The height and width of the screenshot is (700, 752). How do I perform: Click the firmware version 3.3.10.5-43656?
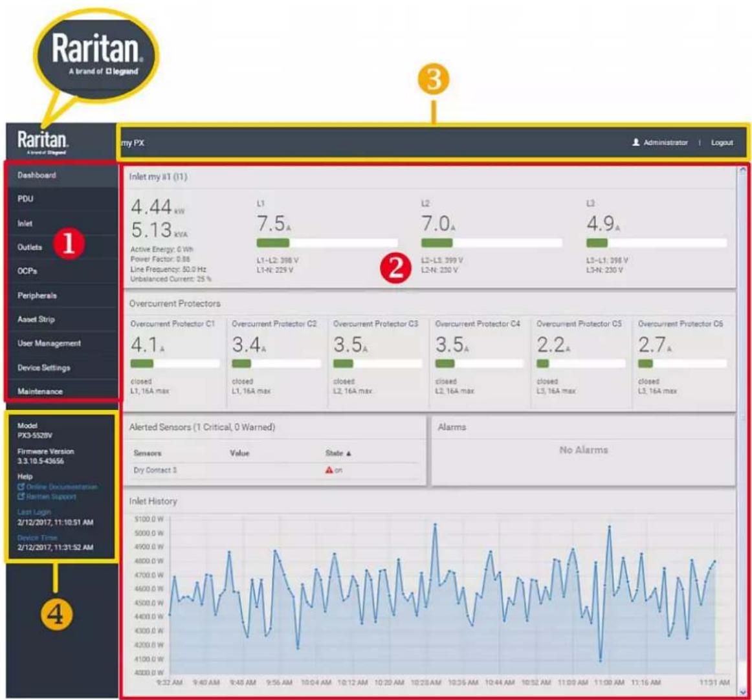click(40, 461)
